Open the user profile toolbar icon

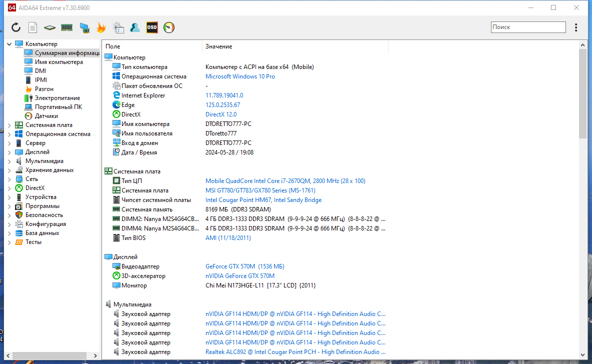135,27
